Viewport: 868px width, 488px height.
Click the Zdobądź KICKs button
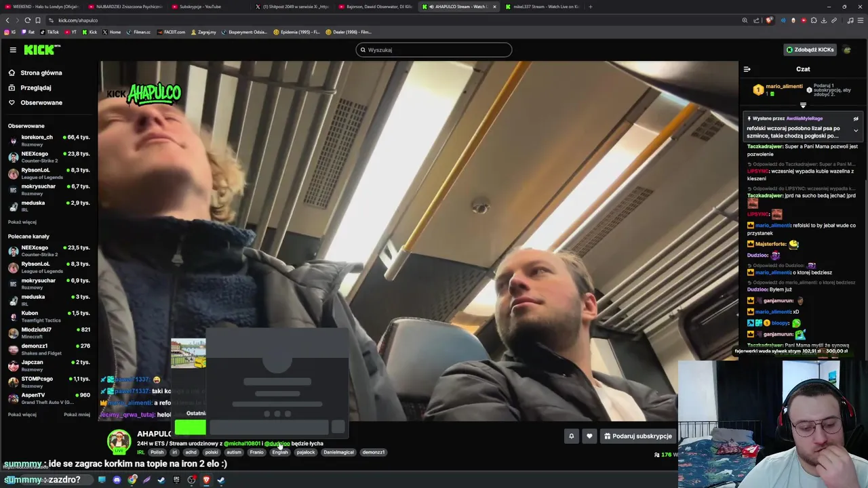point(810,49)
